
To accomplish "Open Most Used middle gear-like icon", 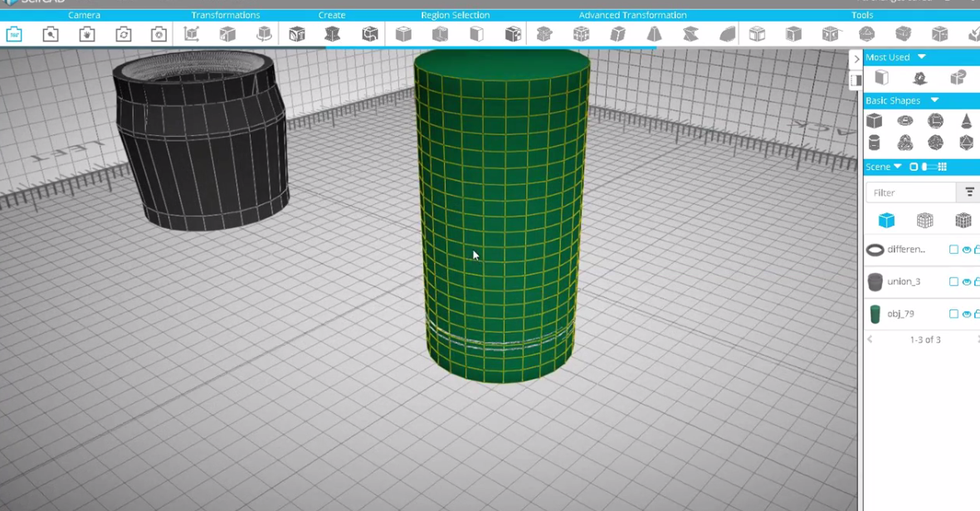I will click(x=919, y=77).
